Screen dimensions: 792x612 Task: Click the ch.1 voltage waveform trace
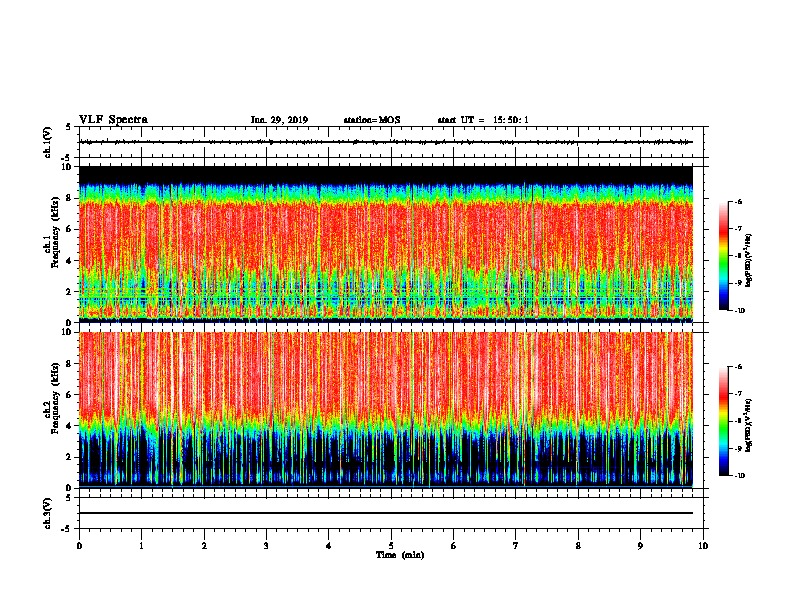386,142
